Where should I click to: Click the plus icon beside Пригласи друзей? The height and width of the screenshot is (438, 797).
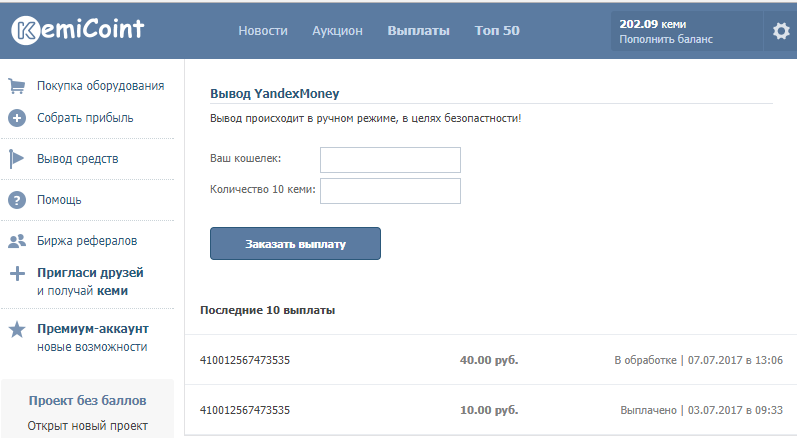(x=17, y=273)
